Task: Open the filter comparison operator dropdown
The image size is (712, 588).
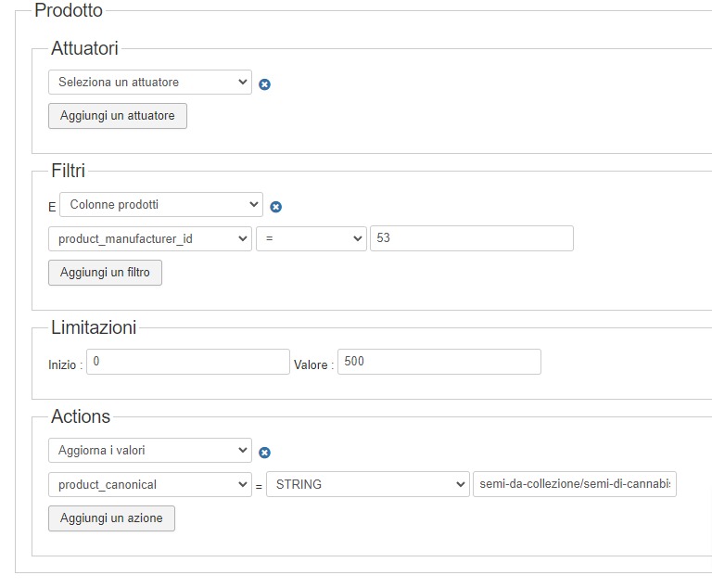Action: [311, 238]
